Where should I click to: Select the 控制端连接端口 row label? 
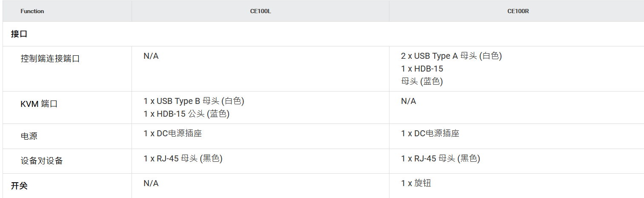click(50, 59)
